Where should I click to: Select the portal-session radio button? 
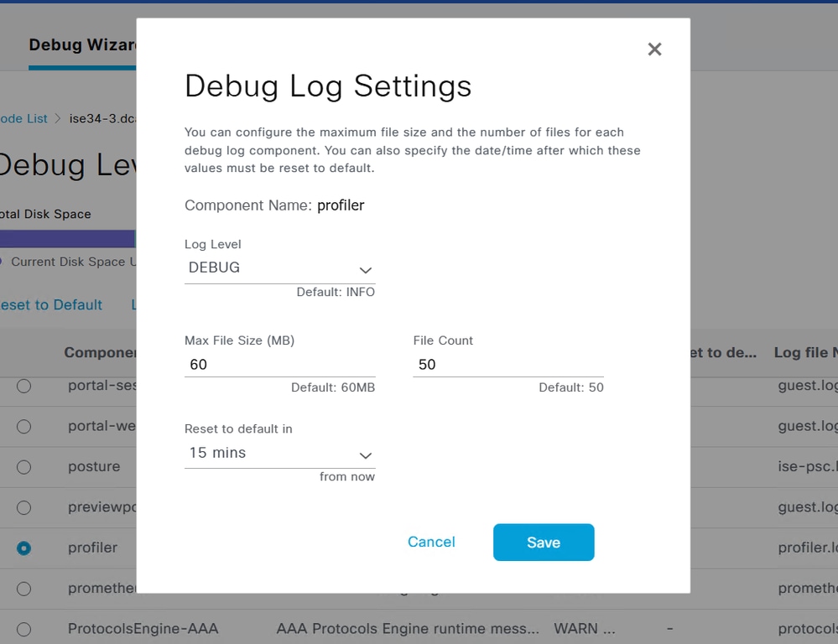(23, 386)
